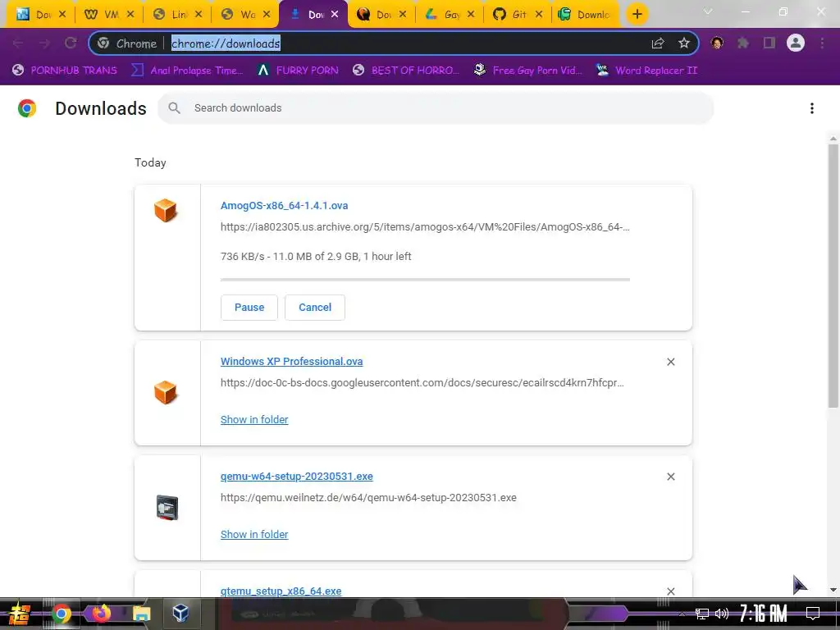Open Downloads page more actions menu
The height and width of the screenshot is (630, 840).
tap(812, 108)
